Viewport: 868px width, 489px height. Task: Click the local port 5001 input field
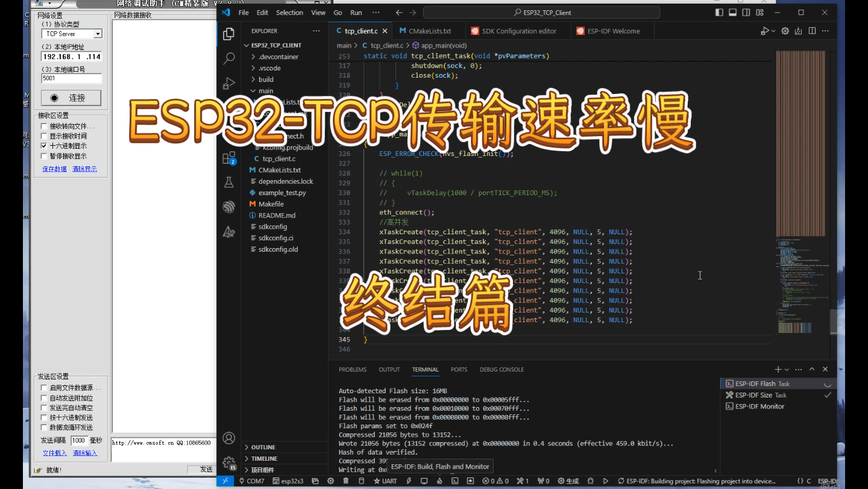click(x=71, y=78)
